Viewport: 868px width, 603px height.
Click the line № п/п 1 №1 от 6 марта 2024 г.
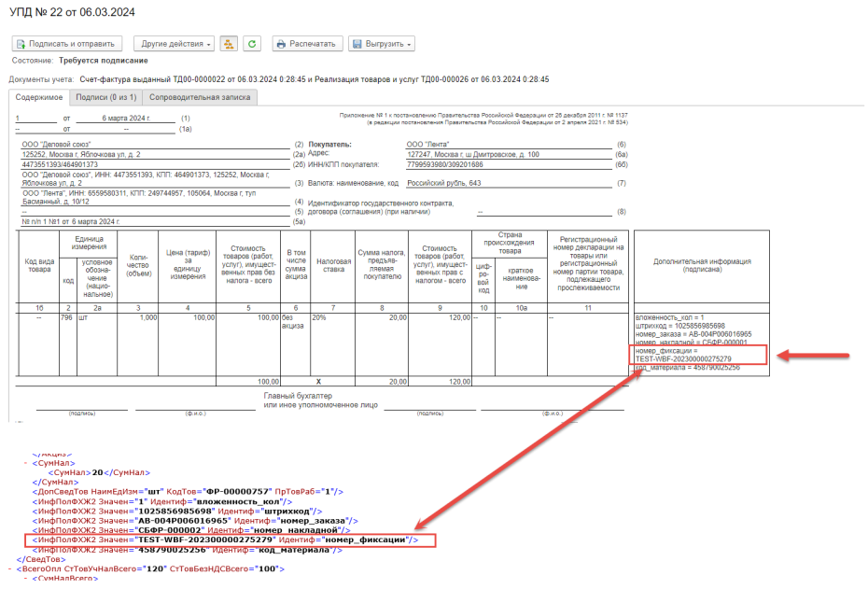(x=71, y=221)
